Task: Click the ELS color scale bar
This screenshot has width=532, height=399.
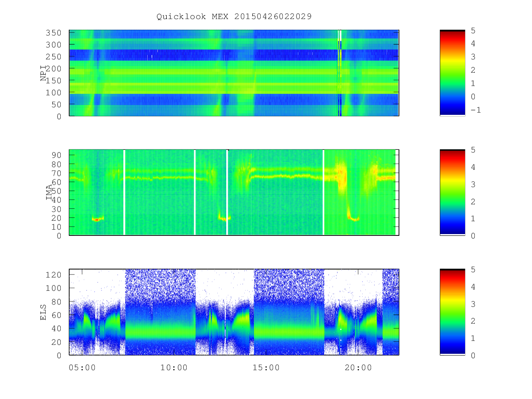Action: (452, 312)
